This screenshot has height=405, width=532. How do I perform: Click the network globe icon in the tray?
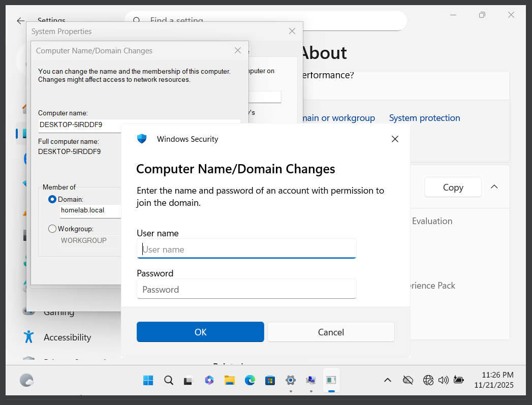pyautogui.click(x=428, y=380)
